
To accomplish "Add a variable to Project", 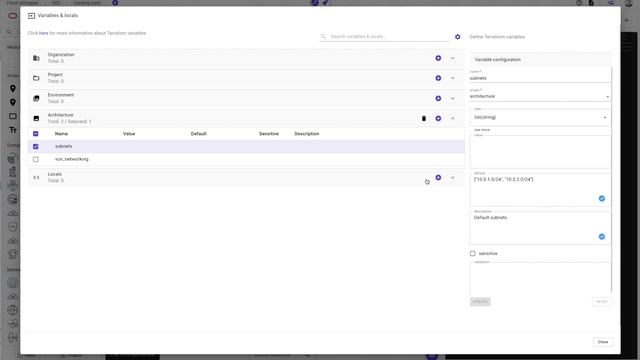I will (438, 78).
